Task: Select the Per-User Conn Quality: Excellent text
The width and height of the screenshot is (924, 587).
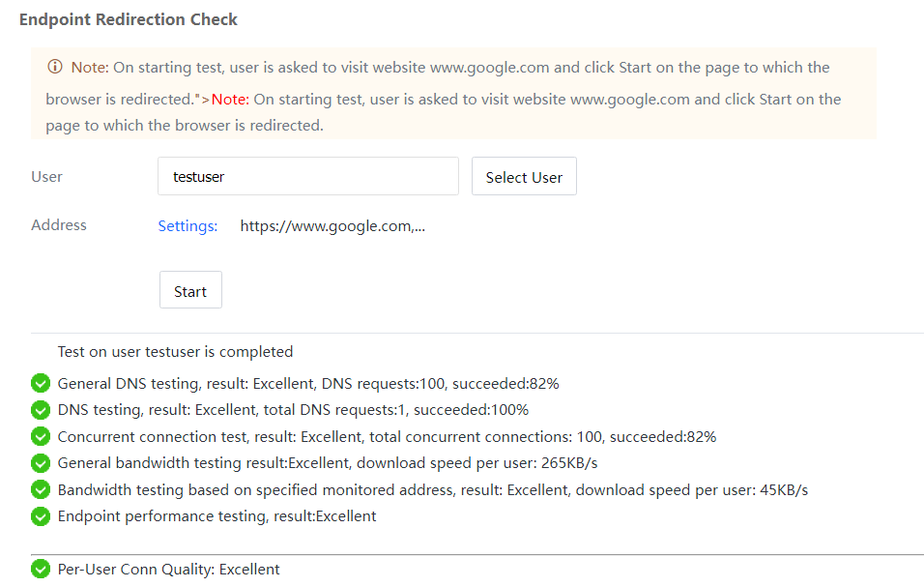Action: pos(168,570)
